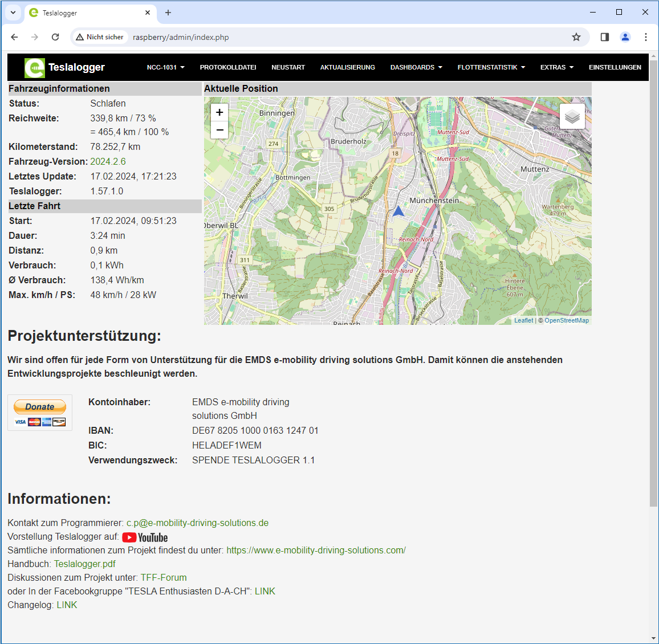Click the page vertical scrollbar
The width and height of the screenshot is (659, 644).
click(653, 285)
